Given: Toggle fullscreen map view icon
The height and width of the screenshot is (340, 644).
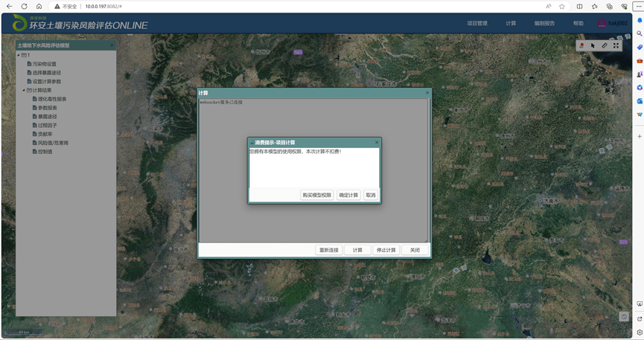Looking at the screenshot, I should coord(616,45).
